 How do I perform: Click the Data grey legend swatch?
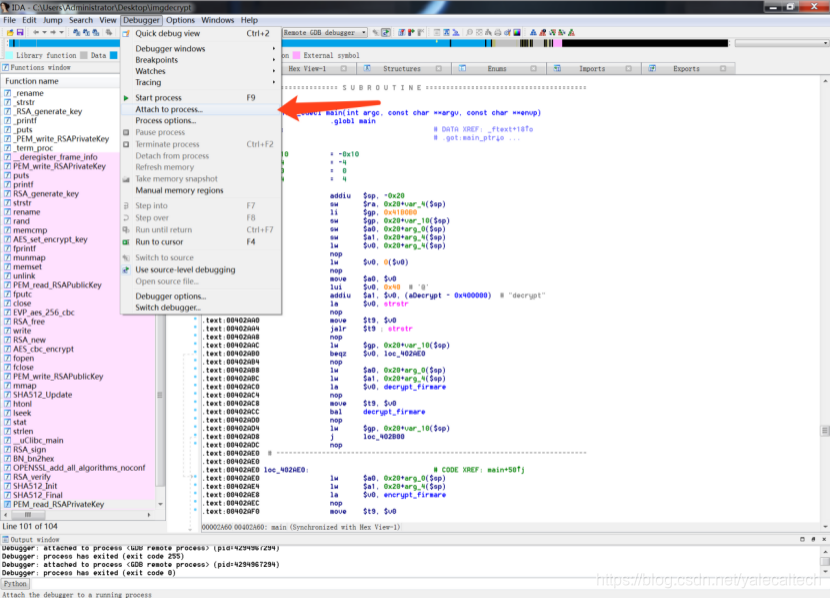point(84,56)
